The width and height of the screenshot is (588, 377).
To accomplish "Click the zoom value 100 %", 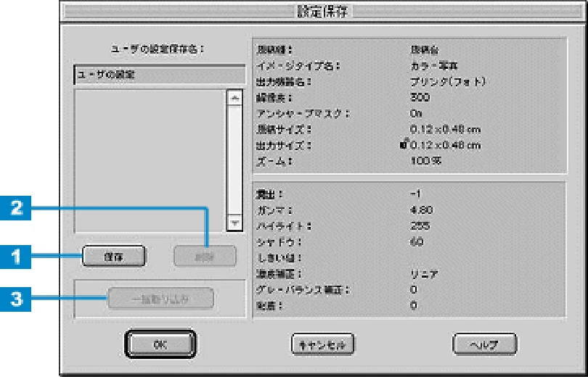I will (x=425, y=161).
